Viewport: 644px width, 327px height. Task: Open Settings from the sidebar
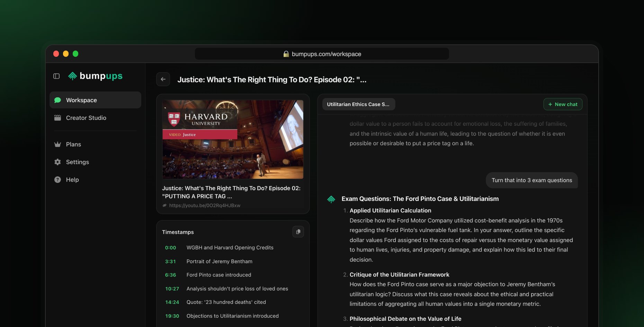[x=95, y=162]
